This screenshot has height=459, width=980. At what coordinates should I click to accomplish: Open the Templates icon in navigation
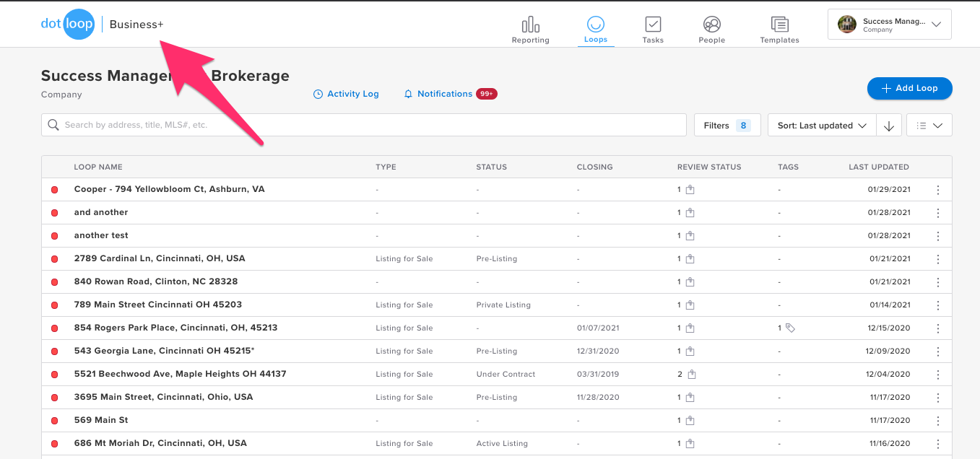coord(779,25)
